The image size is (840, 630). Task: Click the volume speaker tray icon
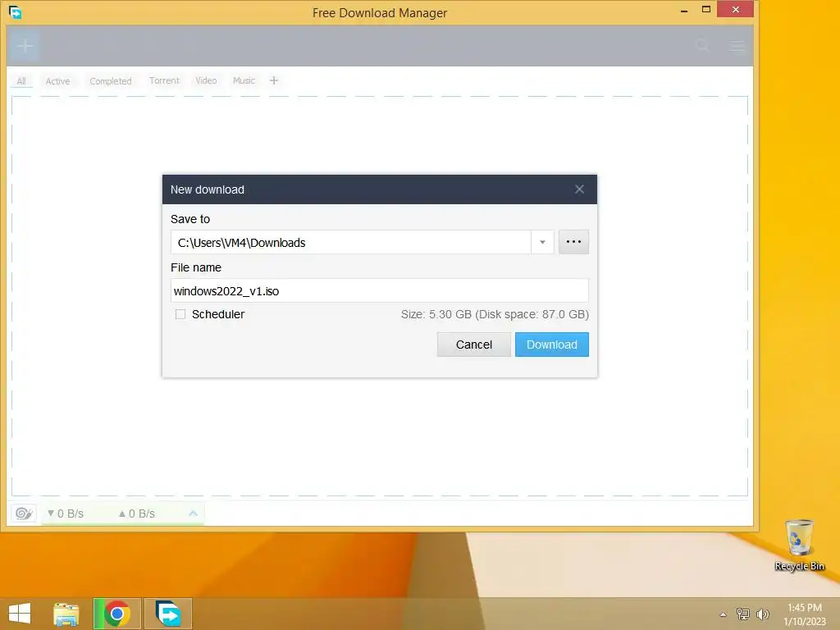point(762,614)
